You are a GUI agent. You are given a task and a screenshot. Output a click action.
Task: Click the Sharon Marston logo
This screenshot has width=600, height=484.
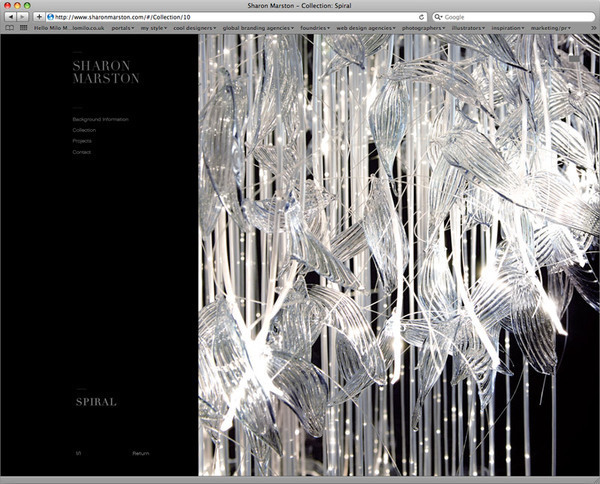tap(106, 72)
